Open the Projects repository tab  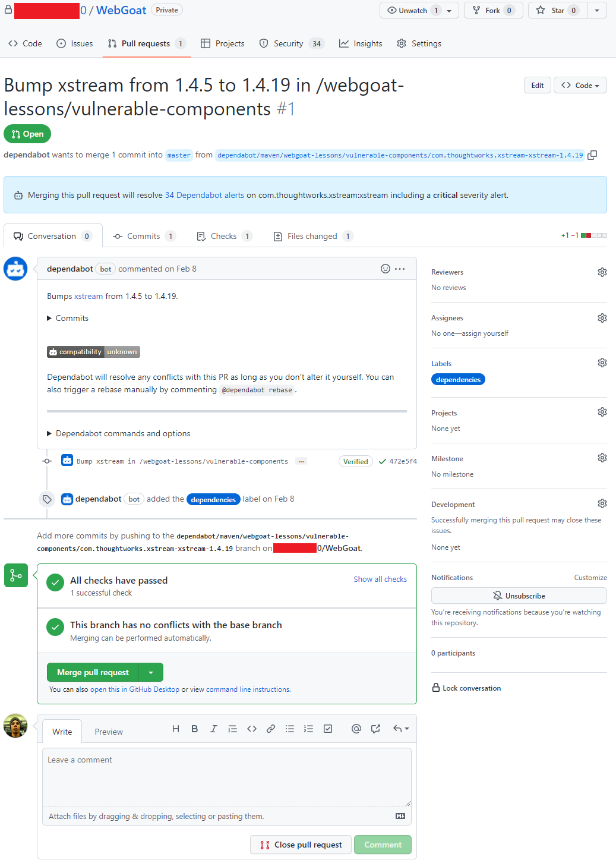tap(223, 43)
